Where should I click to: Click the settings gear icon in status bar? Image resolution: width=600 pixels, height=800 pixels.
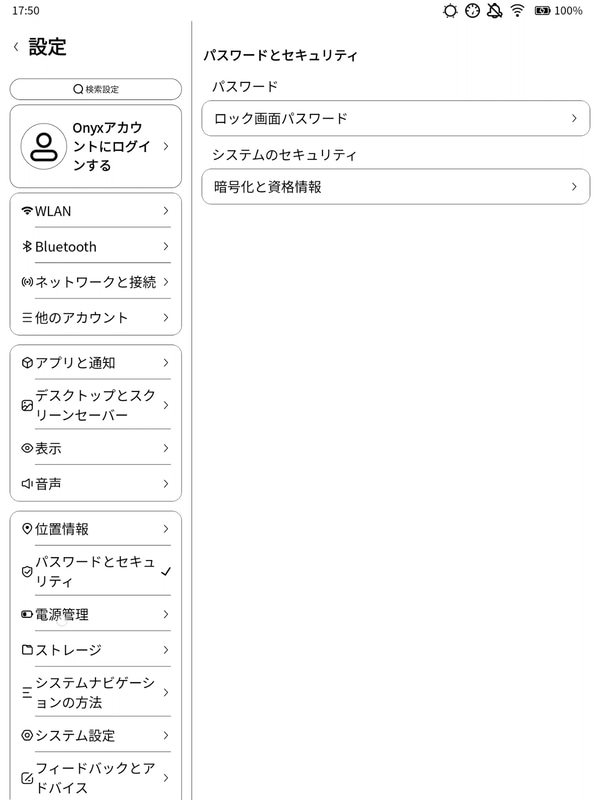(448, 12)
